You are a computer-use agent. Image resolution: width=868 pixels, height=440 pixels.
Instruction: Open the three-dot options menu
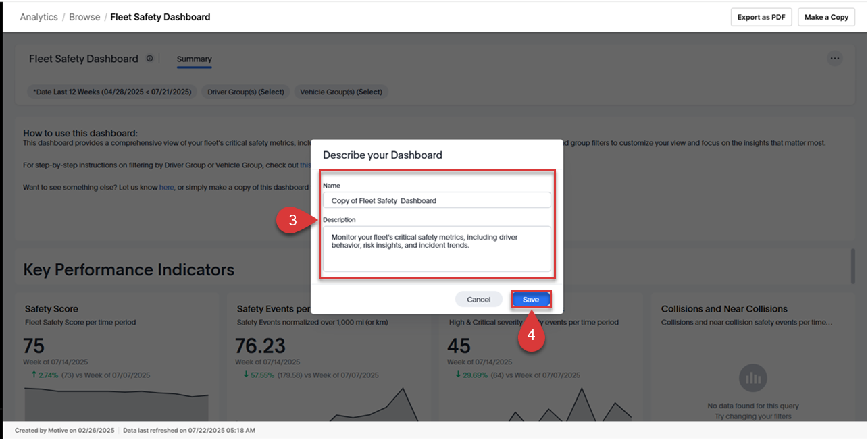835,59
